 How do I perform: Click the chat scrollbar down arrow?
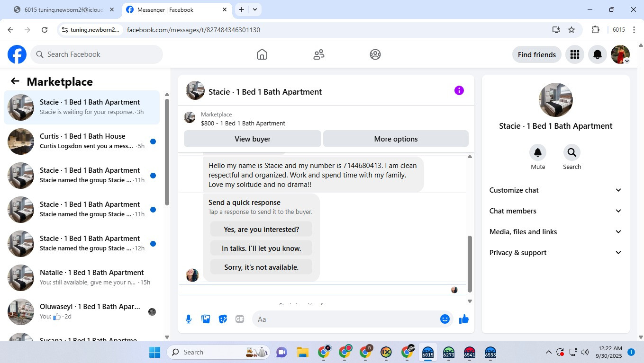click(x=470, y=301)
